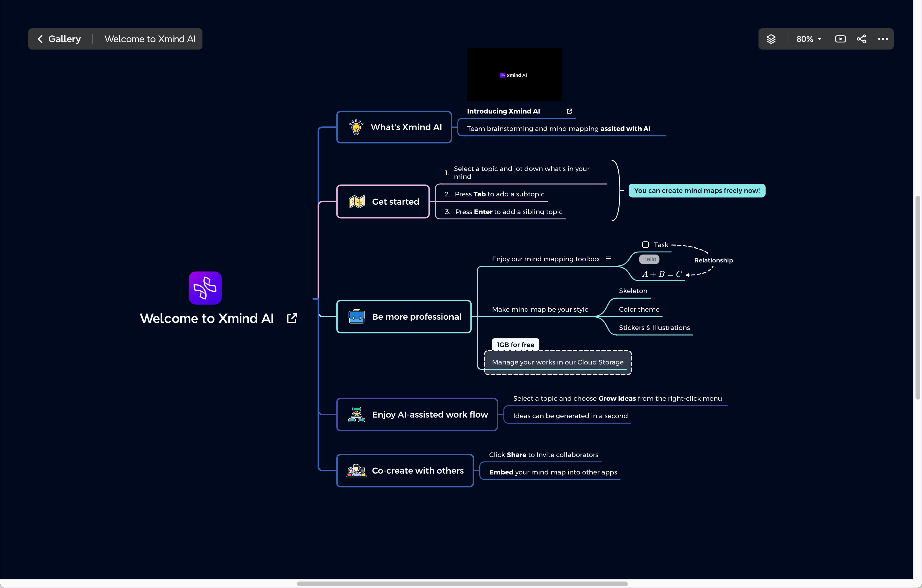Open the layers panel icon
922x588 pixels.
pyautogui.click(x=771, y=39)
